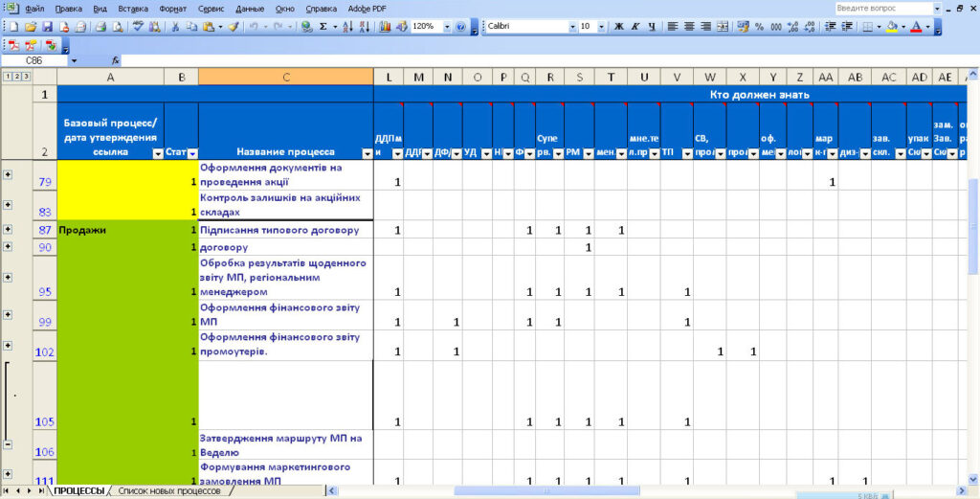Select column L header
The image size is (980, 499).
click(389, 77)
